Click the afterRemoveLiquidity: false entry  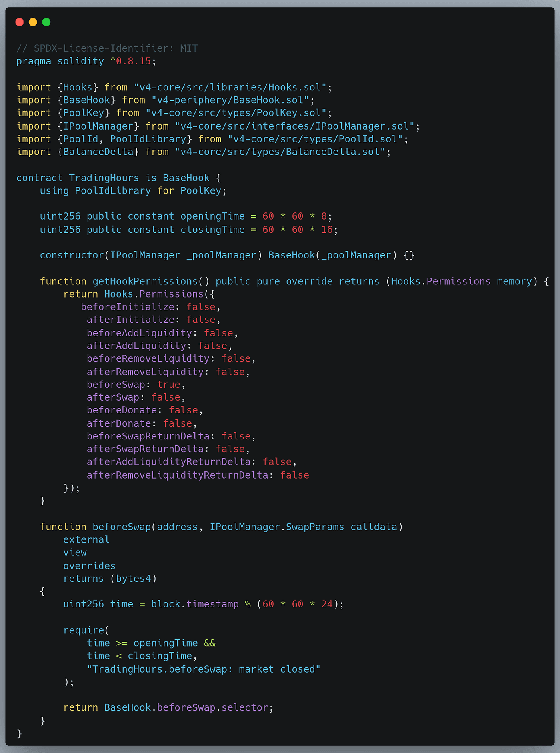click(168, 372)
